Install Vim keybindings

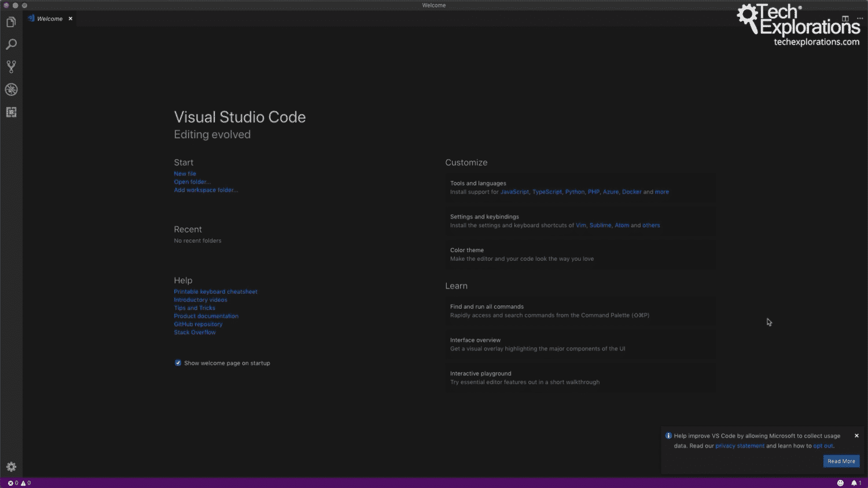581,225
